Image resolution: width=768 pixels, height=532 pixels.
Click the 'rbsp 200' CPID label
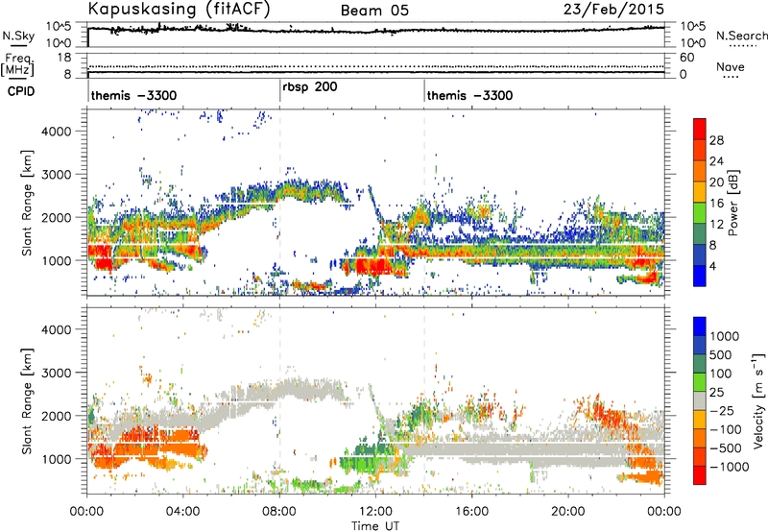[310, 87]
